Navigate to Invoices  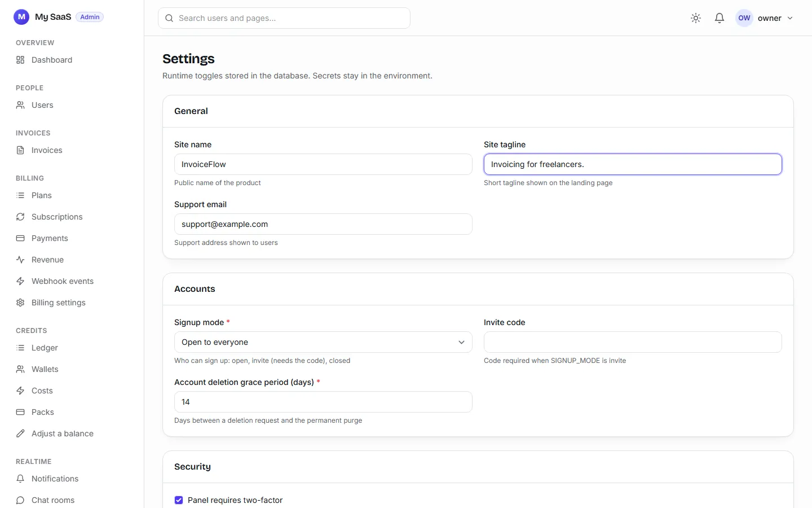tap(72, 150)
